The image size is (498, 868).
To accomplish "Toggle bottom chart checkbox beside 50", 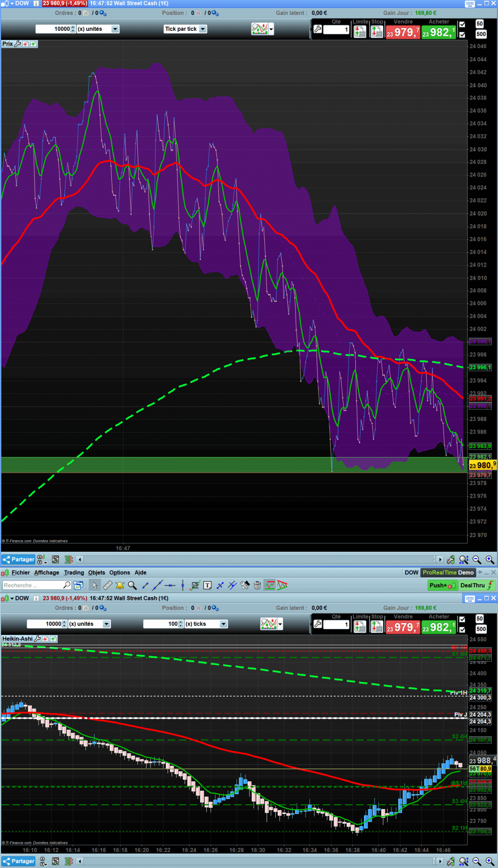I will tap(462, 619).
